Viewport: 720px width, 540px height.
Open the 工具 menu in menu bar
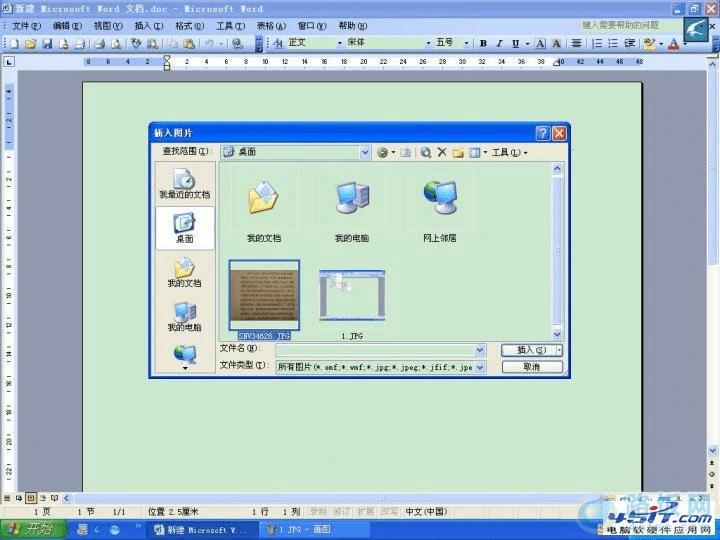tap(231, 26)
